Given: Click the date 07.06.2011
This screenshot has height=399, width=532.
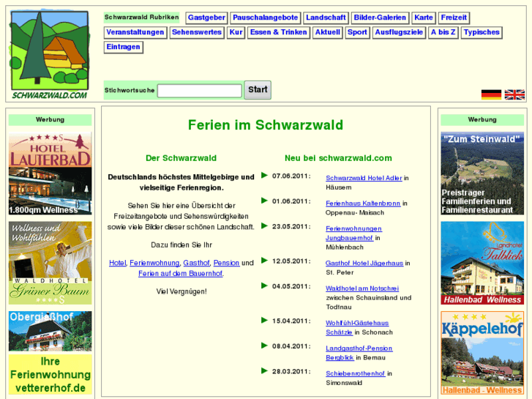Looking at the screenshot, I should click(291, 176).
